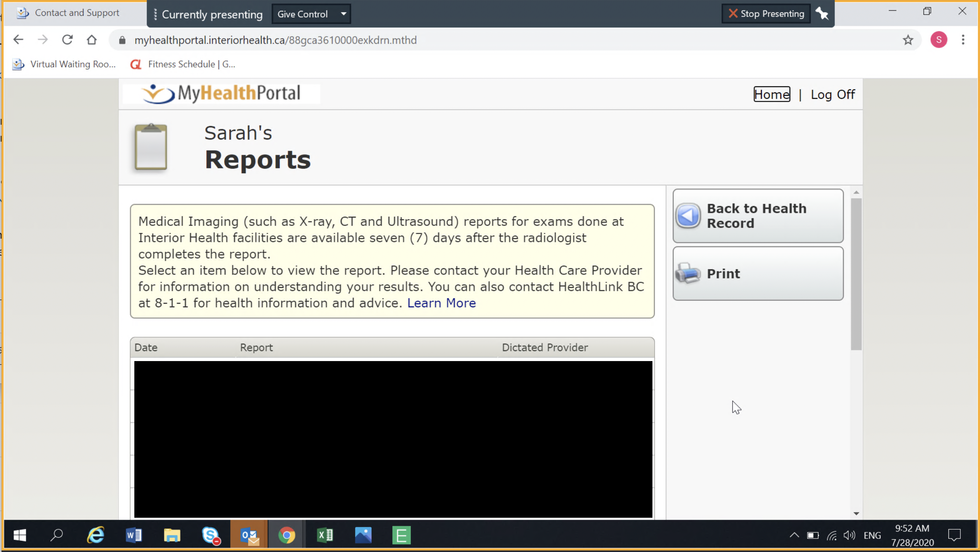
Task: Click Stop Presenting button
Action: click(766, 14)
